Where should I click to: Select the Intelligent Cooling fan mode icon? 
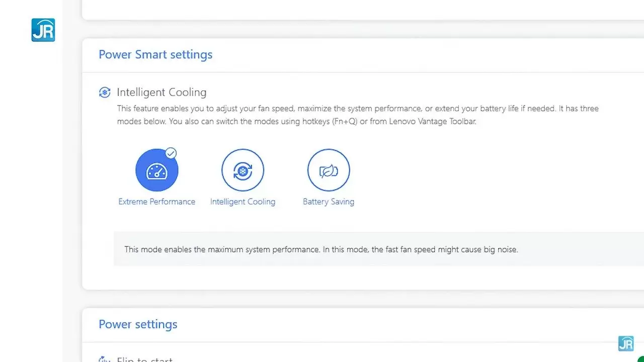pos(243,170)
